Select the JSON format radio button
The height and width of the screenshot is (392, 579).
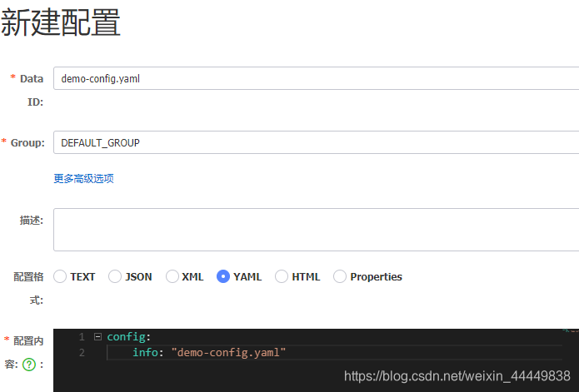(115, 276)
